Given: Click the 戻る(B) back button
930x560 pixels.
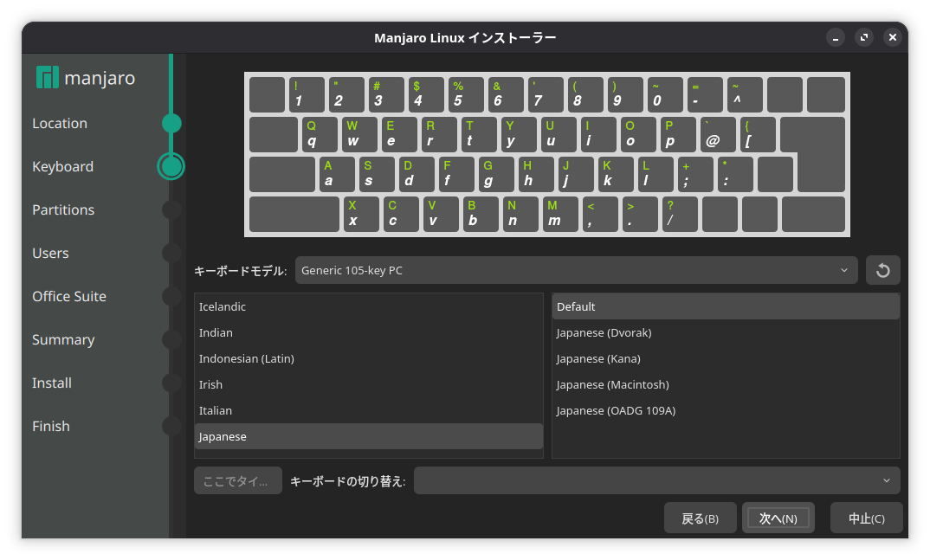Looking at the screenshot, I should pyautogui.click(x=700, y=518).
